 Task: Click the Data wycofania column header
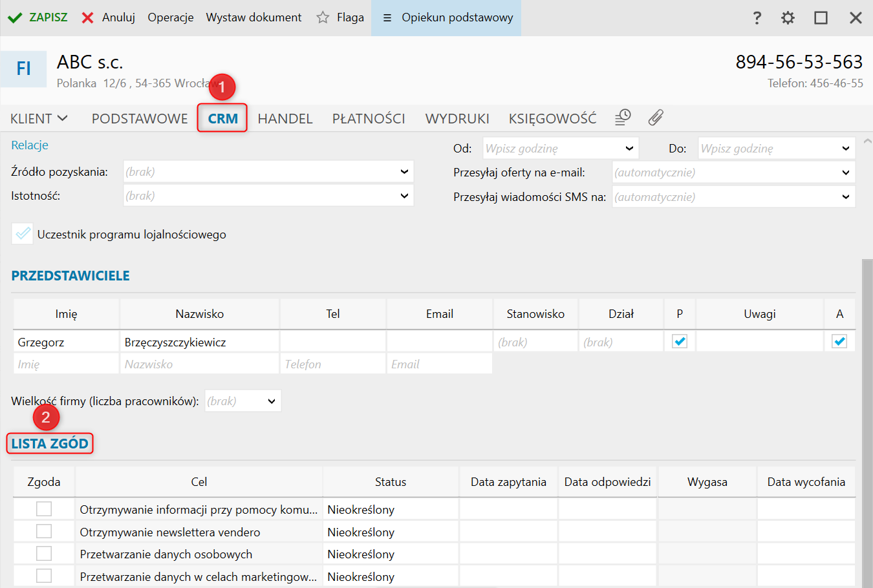806,482
